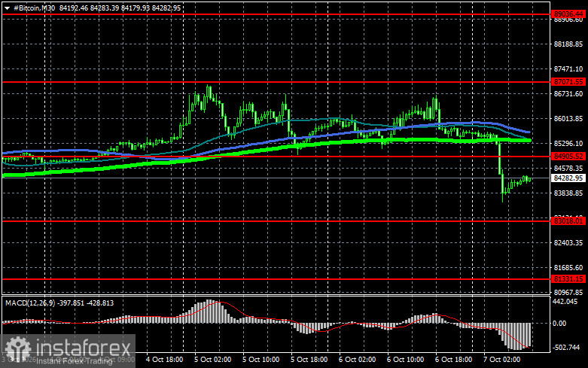Click the 88188.85 price axis label

pyautogui.click(x=568, y=44)
